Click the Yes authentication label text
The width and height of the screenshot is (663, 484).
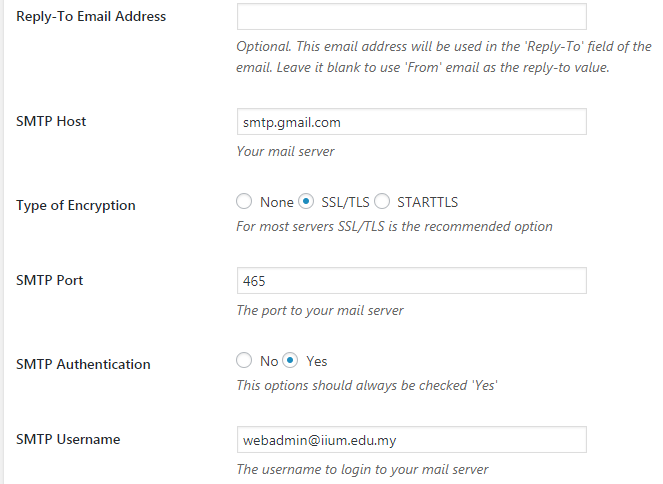coord(317,361)
